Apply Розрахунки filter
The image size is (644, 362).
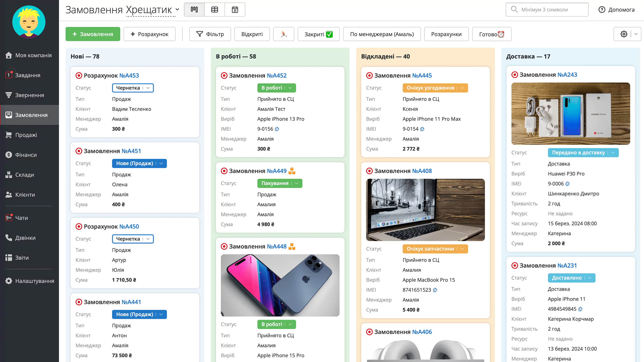[x=446, y=34]
